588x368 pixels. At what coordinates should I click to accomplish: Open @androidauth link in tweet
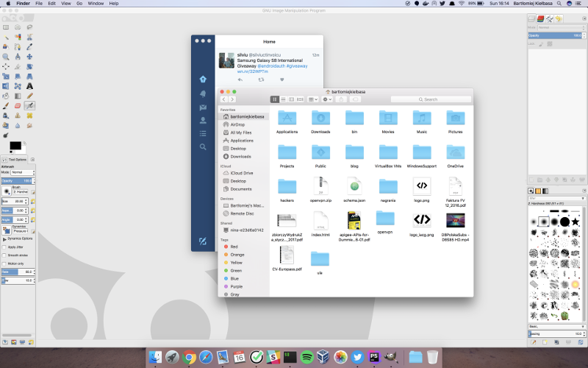tap(271, 66)
